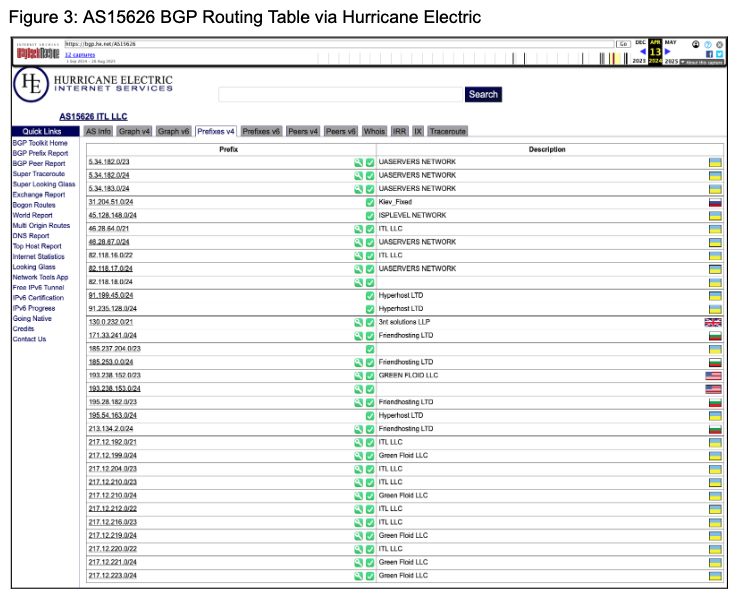Image resolution: width=739 pixels, height=597 pixels.
Task: Click the Prefix column header
Action: click(x=229, y=149)
